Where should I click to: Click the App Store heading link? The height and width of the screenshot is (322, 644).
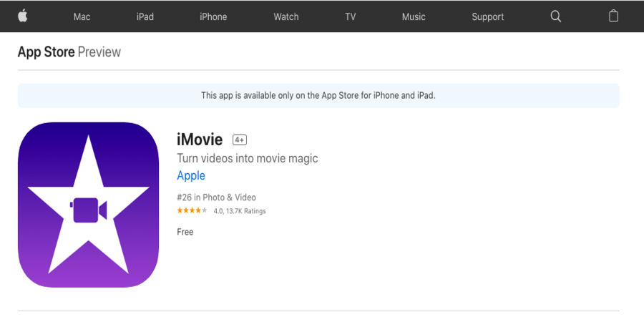pyautogui.click(x=46, y=52)
